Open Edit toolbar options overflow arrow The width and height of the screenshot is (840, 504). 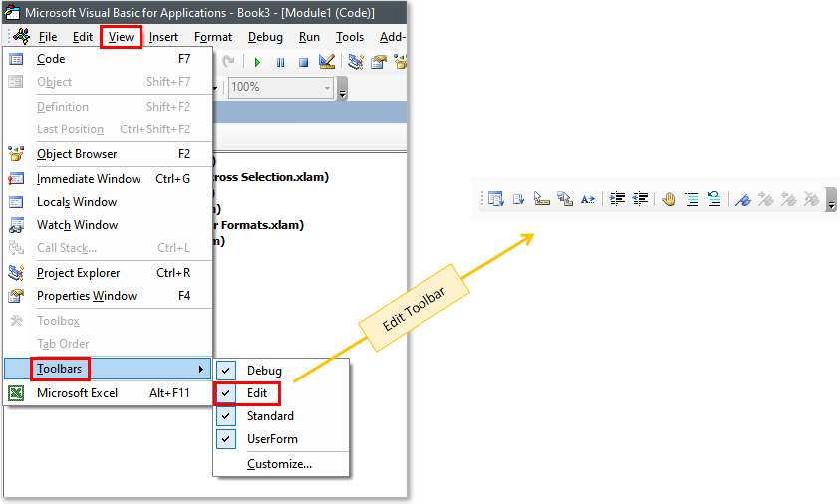(831, 199)
